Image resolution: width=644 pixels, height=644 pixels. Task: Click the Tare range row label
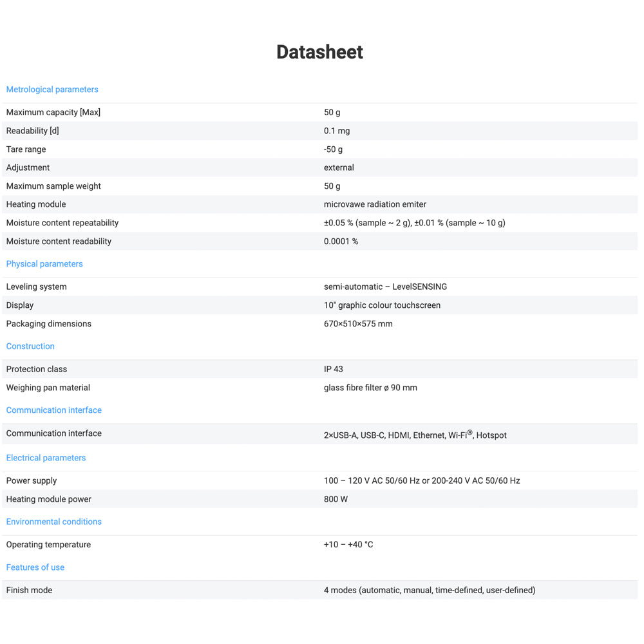point(26,149)
